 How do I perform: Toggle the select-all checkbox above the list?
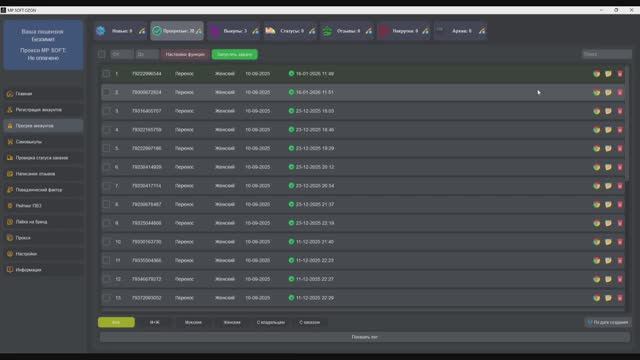[x=102, y=54]
